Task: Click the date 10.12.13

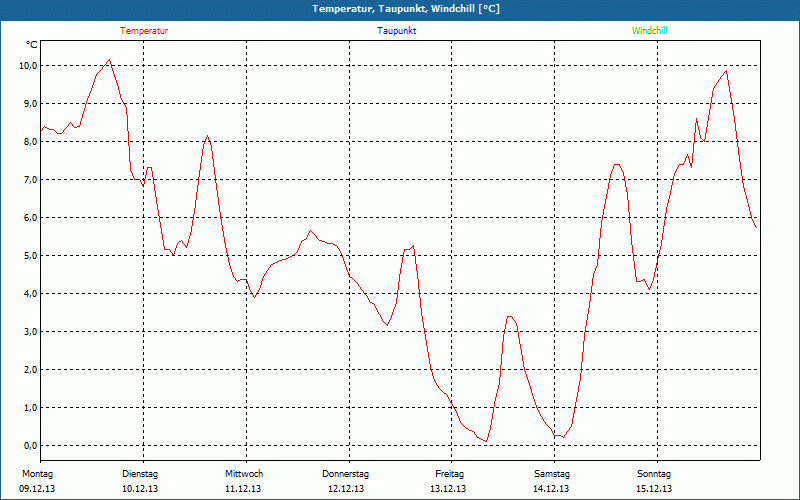Action: pyautogui.click(x=140, y=489)
